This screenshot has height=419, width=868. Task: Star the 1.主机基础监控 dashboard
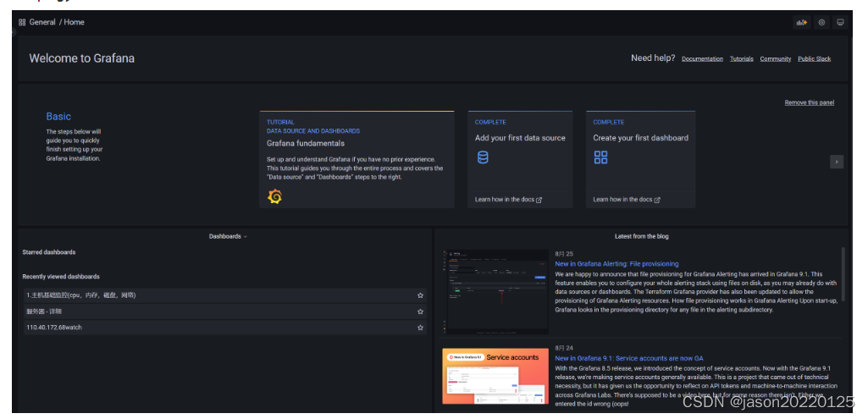pyautogui.click(x=420, y=295)
